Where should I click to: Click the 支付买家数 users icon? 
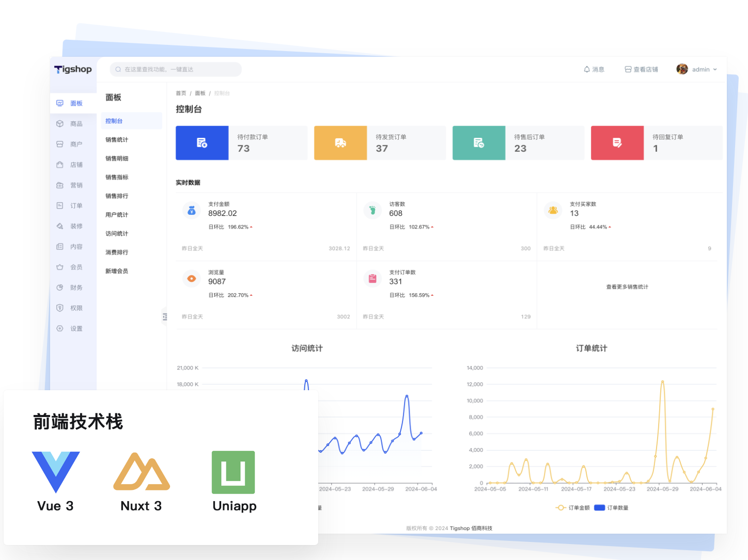pyautogui.click(x=553, y=210)
